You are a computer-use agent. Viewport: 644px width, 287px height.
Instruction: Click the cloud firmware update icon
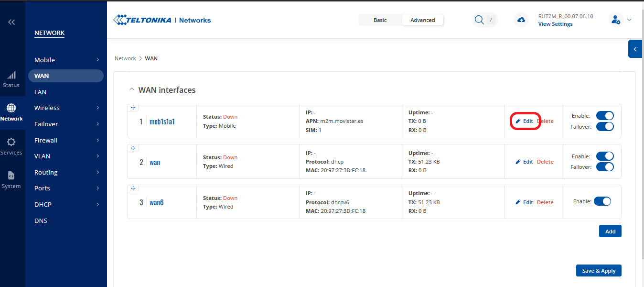(521, 20)
